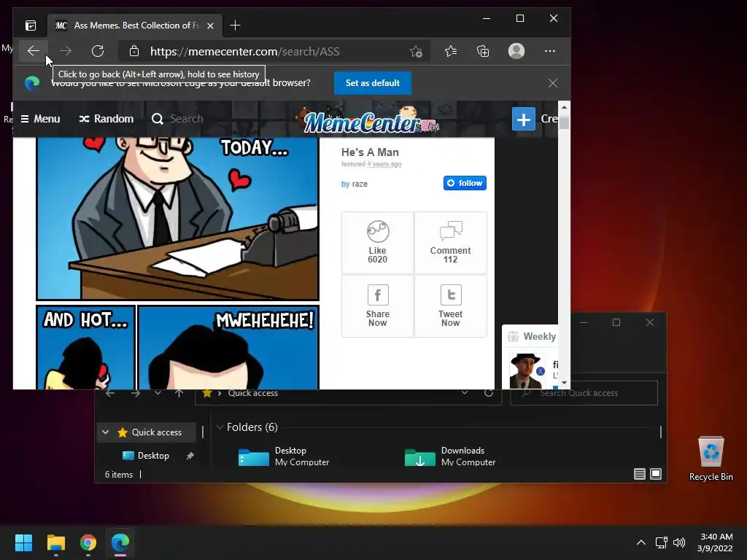Open the Edge profile menu
Viewport: 747px width, 560px height.
pos(516,51)
